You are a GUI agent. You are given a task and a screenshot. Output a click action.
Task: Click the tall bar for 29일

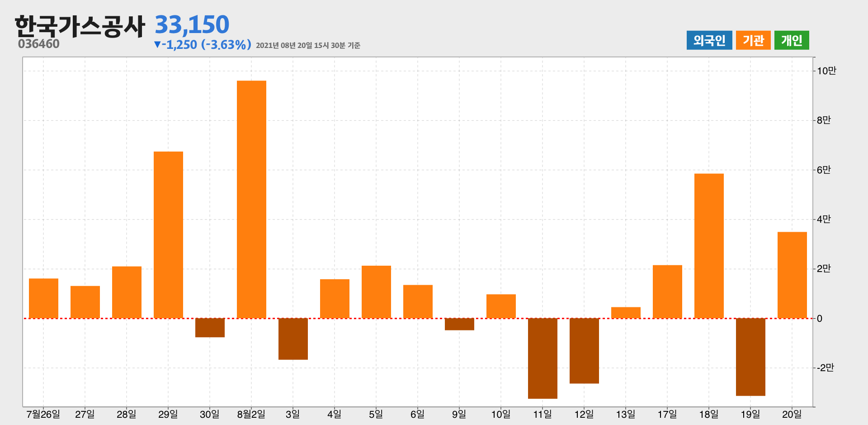(x=168, y=235)
